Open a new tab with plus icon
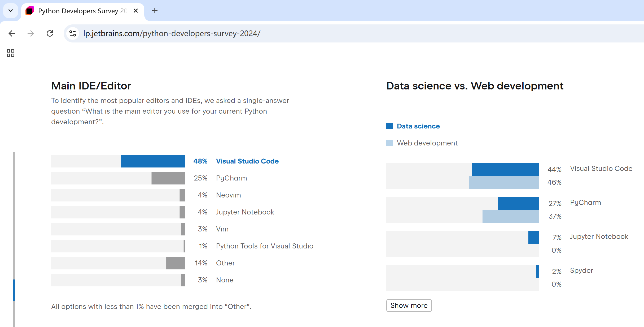Viewport: 644px width, 327px height. [155, 11]
